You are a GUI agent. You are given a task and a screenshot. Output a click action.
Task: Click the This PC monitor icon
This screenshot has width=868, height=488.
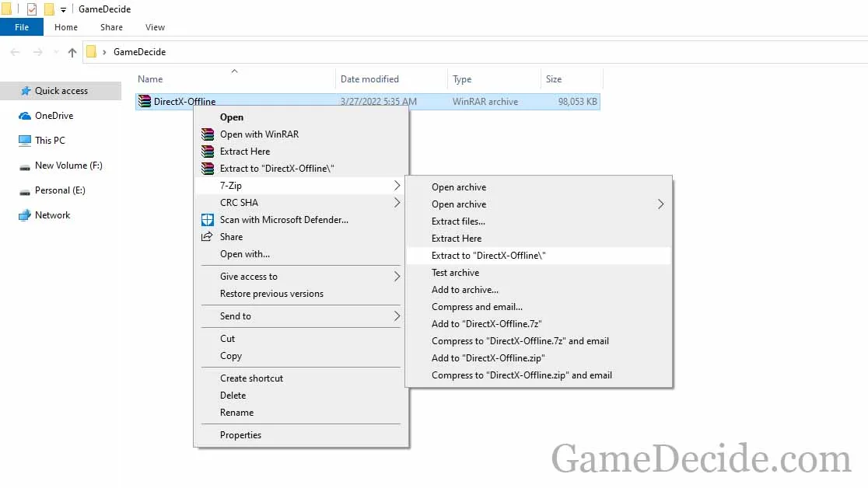[x=25, y=141]
